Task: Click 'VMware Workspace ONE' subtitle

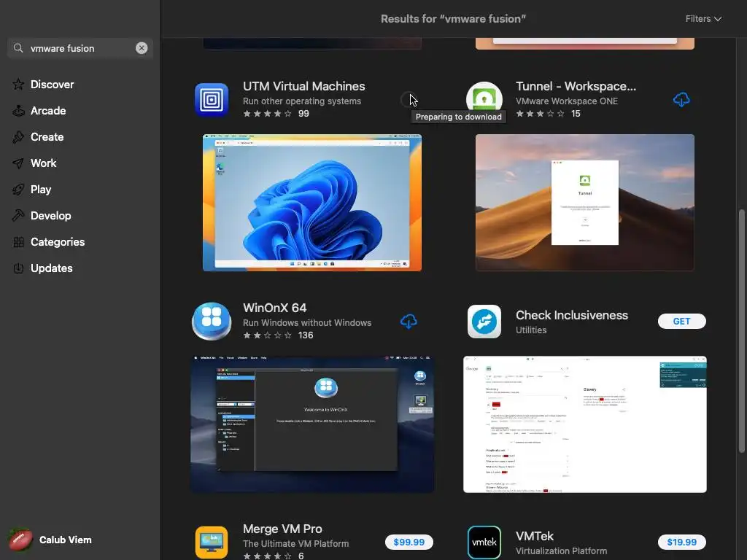Action: [x=567, y=101]
